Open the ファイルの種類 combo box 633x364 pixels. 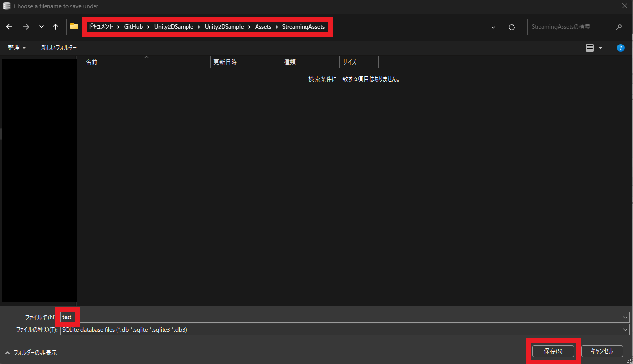coord(344,330)
